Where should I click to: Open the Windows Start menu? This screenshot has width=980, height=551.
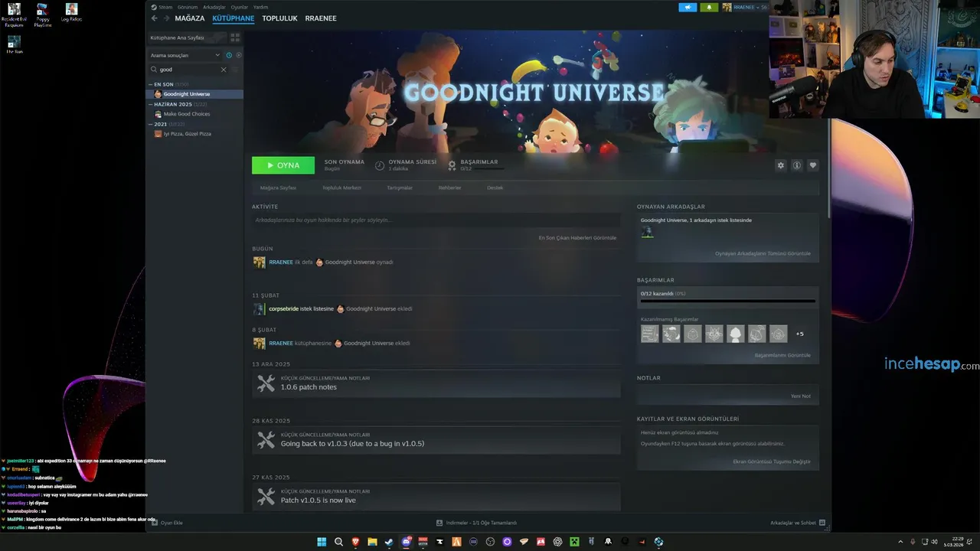coord(322,542)
